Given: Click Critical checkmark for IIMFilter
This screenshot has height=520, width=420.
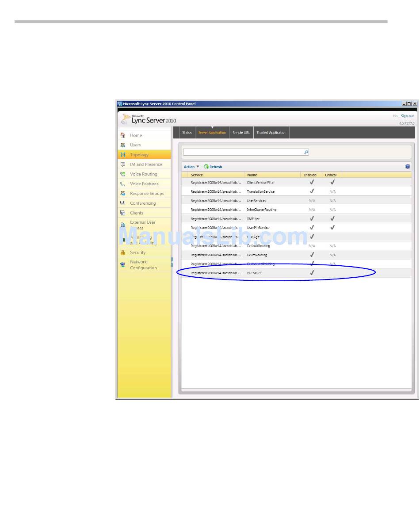Looking at the screenshot, I should [332, 218].
